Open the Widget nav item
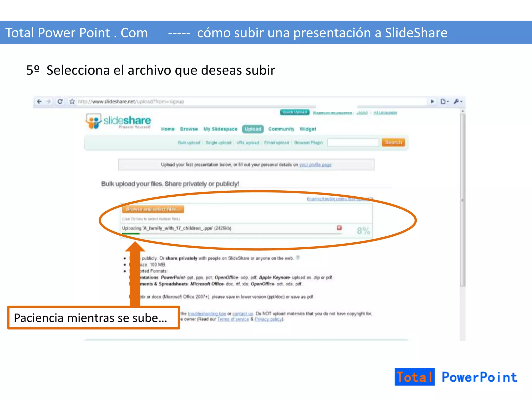 pyautogui.click(x=308, y=129)
